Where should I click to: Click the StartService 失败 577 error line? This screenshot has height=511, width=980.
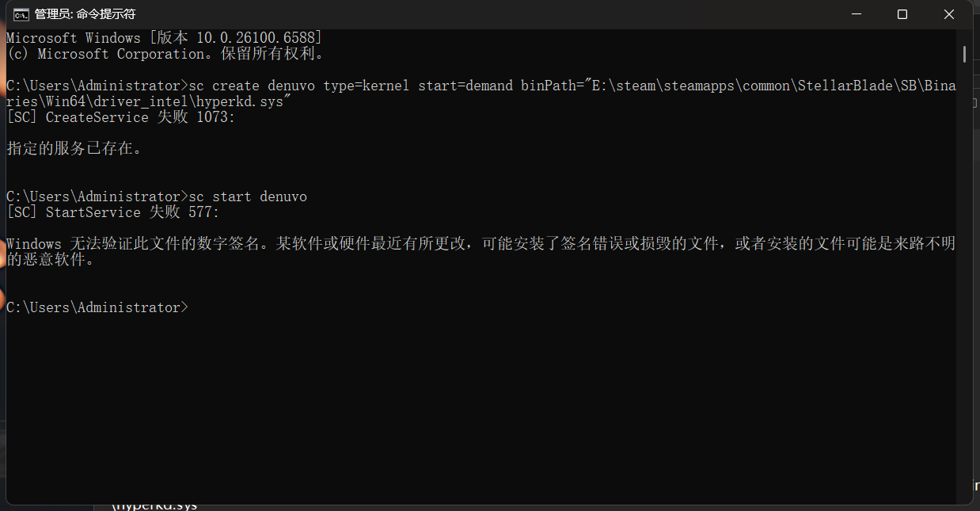(112, 212)
